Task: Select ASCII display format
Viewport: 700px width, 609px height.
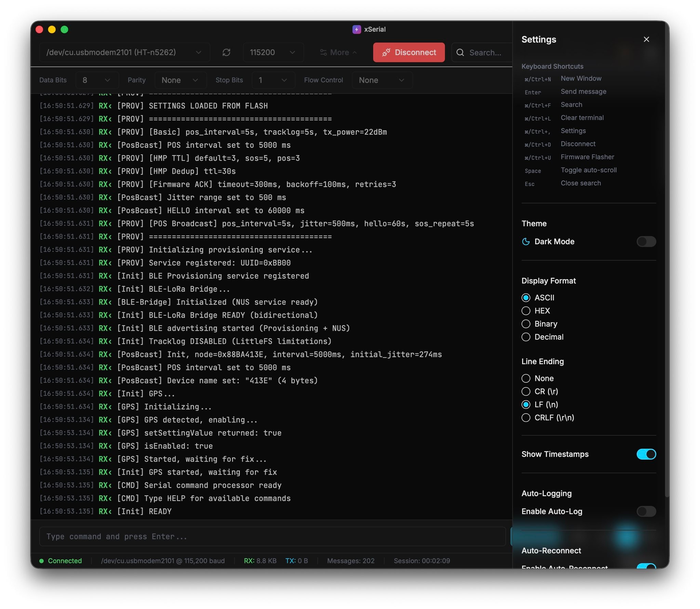Action: [x=526, y=297]
